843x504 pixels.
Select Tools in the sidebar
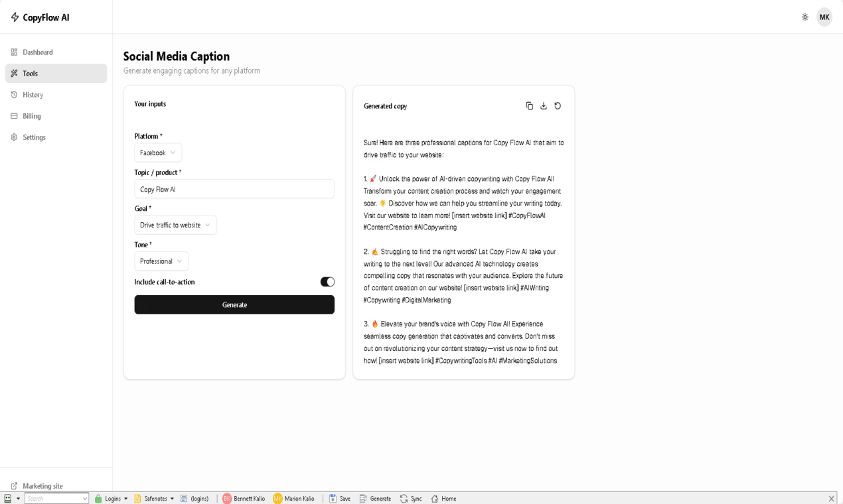coord(30,74)
